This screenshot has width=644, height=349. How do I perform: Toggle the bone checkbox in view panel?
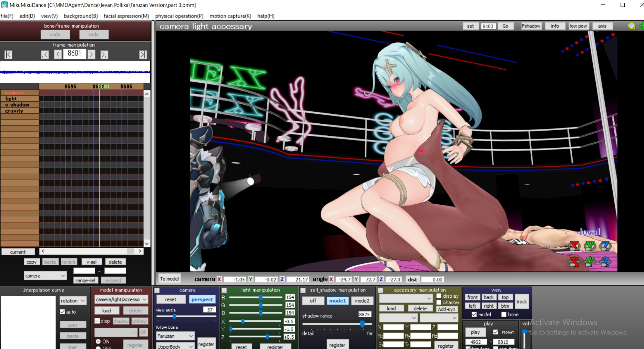point(504,314)
